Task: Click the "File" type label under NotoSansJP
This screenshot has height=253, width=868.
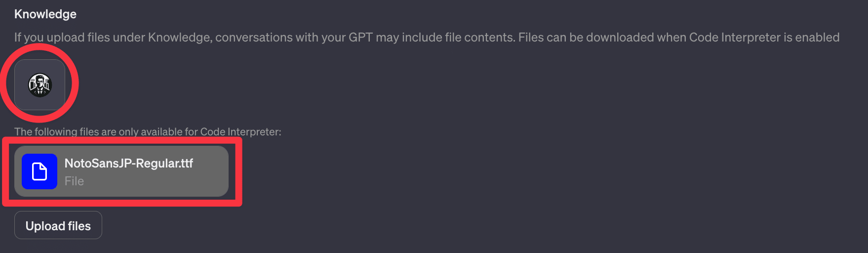Action: click(x=74, y=181)
